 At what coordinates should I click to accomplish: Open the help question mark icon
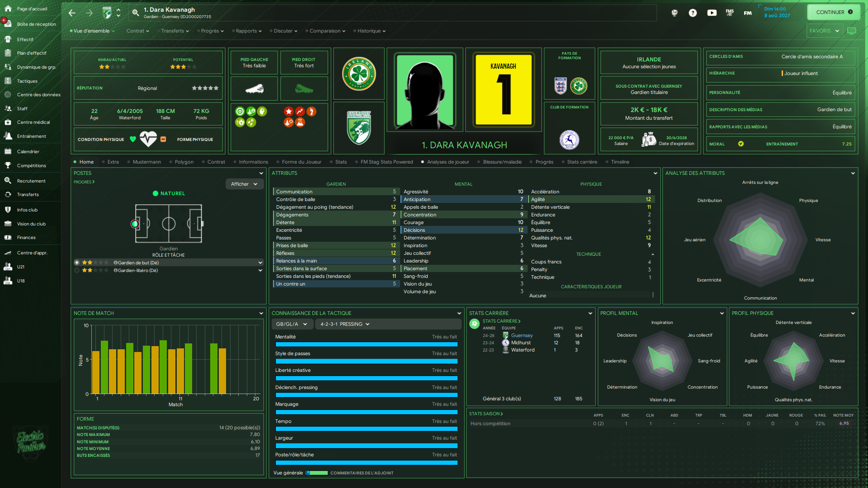click(693, 13)
